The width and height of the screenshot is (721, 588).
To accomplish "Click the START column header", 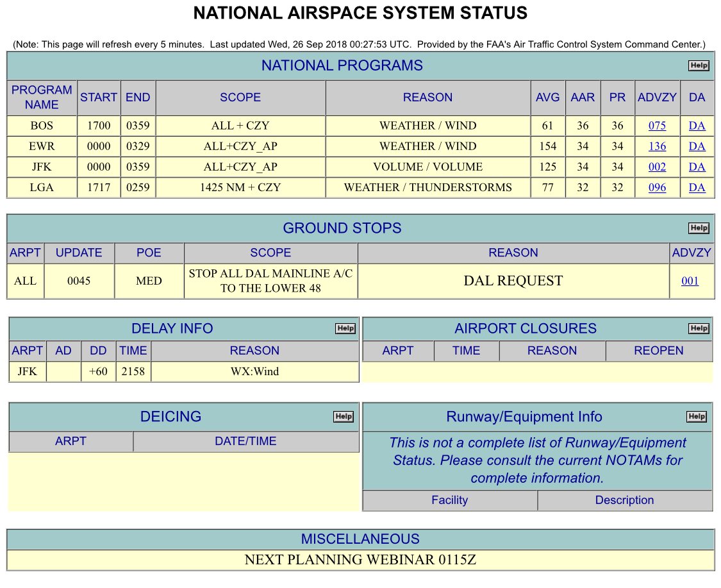I will (x=99, y=97).
